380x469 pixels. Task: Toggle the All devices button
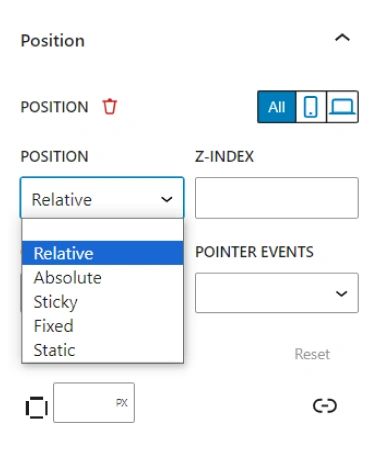277,107
